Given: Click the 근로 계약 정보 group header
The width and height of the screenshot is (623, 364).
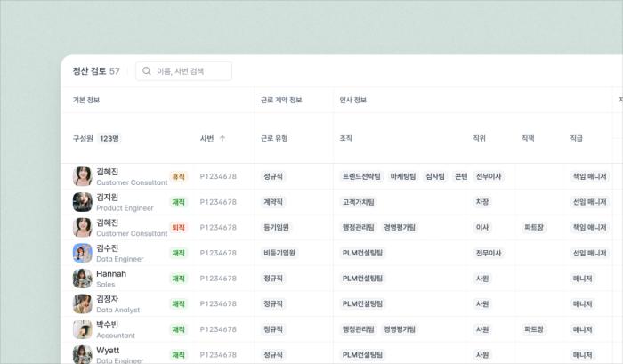Looking at the screenshot, I should (x=281, y=101).
